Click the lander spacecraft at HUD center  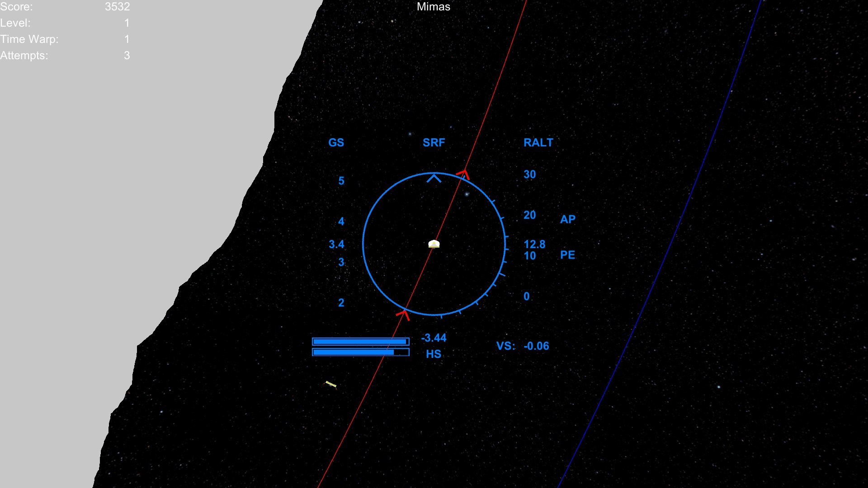click(x=434, y=244)
